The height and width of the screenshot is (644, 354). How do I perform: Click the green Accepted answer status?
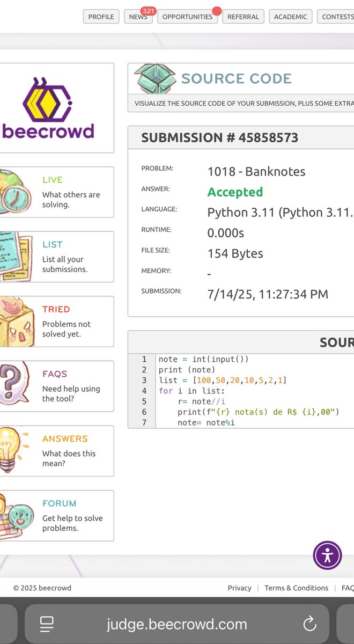point(235,192)
